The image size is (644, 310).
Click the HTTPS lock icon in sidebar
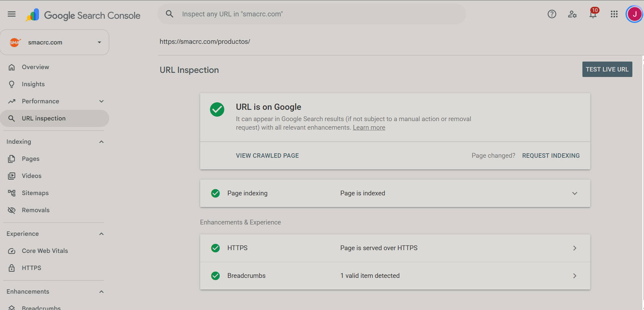[x=12, y=268]
